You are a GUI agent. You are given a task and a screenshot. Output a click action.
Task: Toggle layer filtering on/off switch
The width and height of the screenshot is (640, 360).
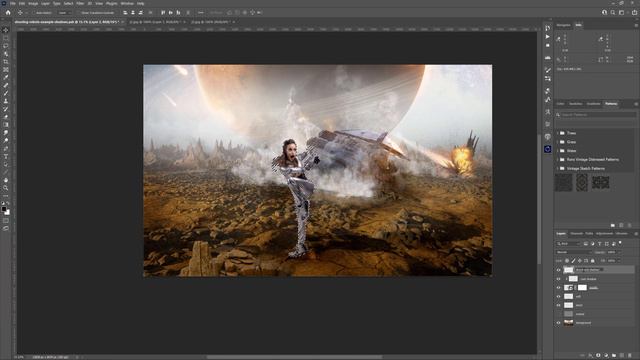[x=620, y=243]
